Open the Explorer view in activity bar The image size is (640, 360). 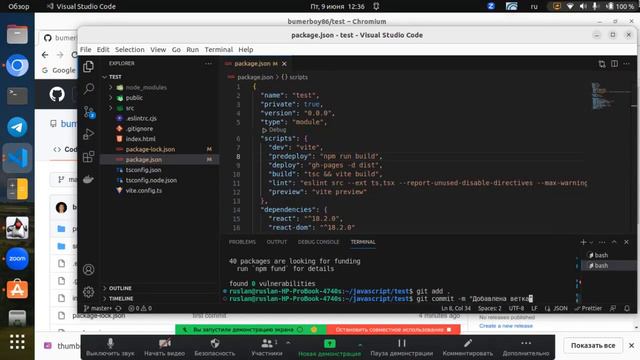89,67
